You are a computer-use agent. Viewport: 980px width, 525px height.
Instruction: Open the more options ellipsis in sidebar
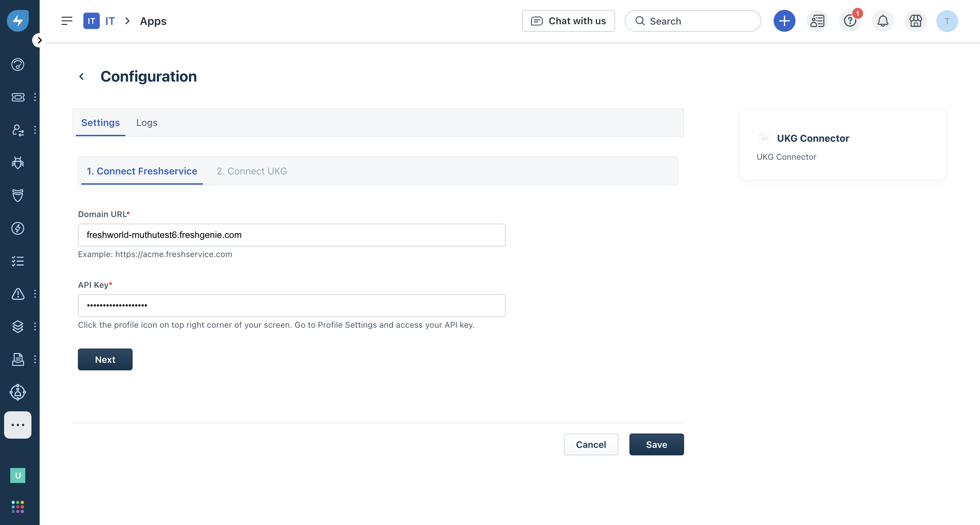(x=18, y=425)
